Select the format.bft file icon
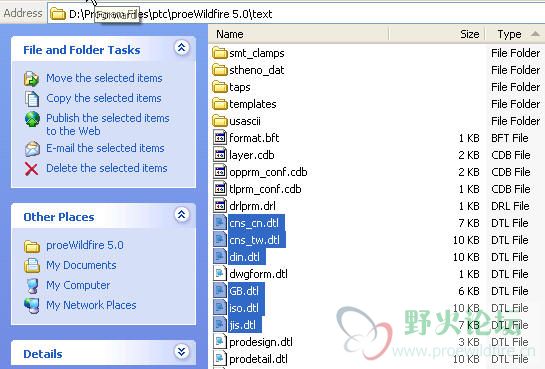 (220, 138)
